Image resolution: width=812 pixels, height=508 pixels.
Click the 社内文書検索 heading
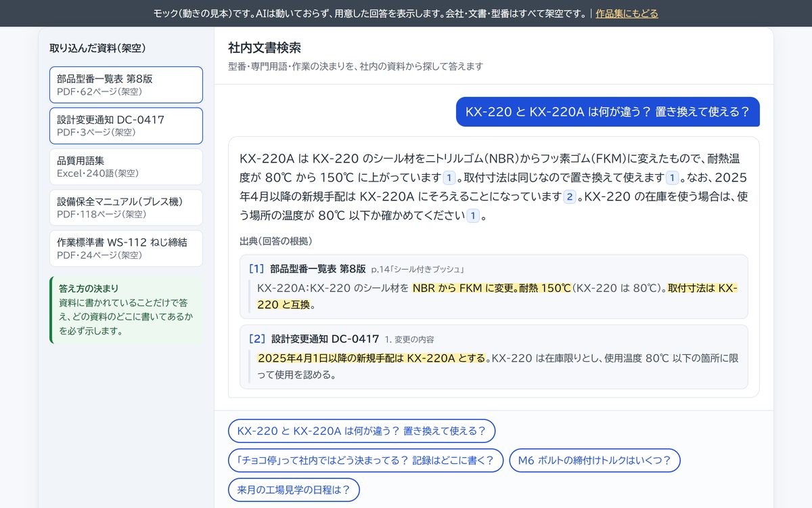pyautogui.click(x=265, y=47)
